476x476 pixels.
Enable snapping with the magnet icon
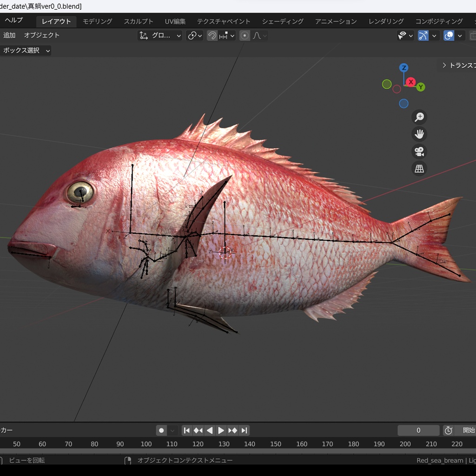point(212,35)
